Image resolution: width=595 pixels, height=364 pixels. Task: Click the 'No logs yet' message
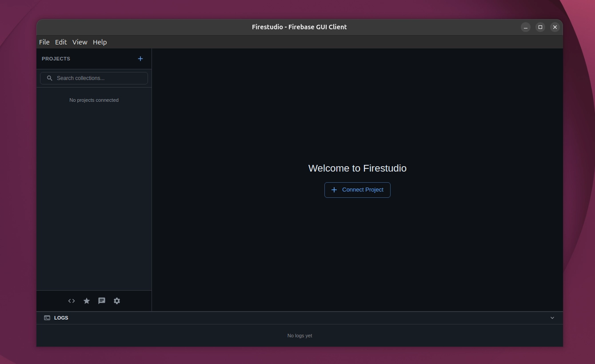pyautogui.click(x=299, y=336)
